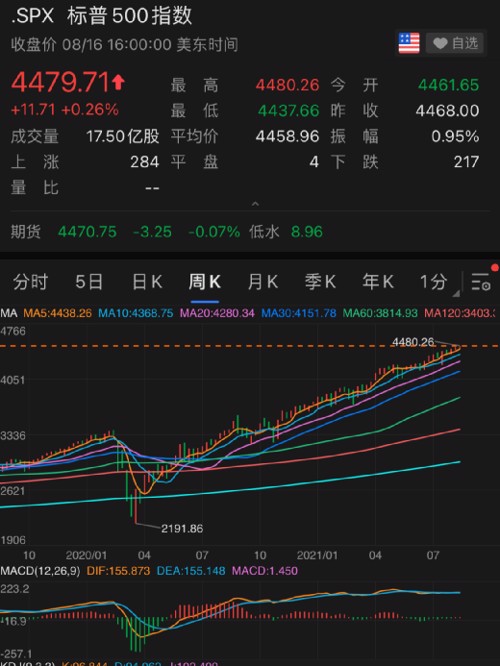This screenshot has width=500, height=666.
Task: Toggle the 自选 watchlist heart button
Action: (x=455, y=43)
